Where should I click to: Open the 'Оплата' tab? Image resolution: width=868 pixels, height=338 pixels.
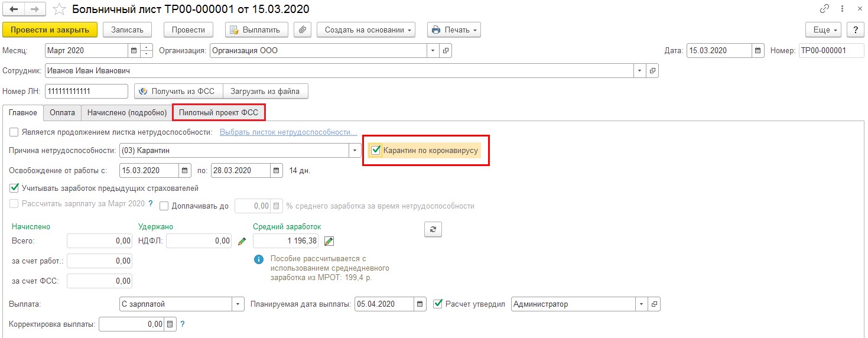click(62, 112)
